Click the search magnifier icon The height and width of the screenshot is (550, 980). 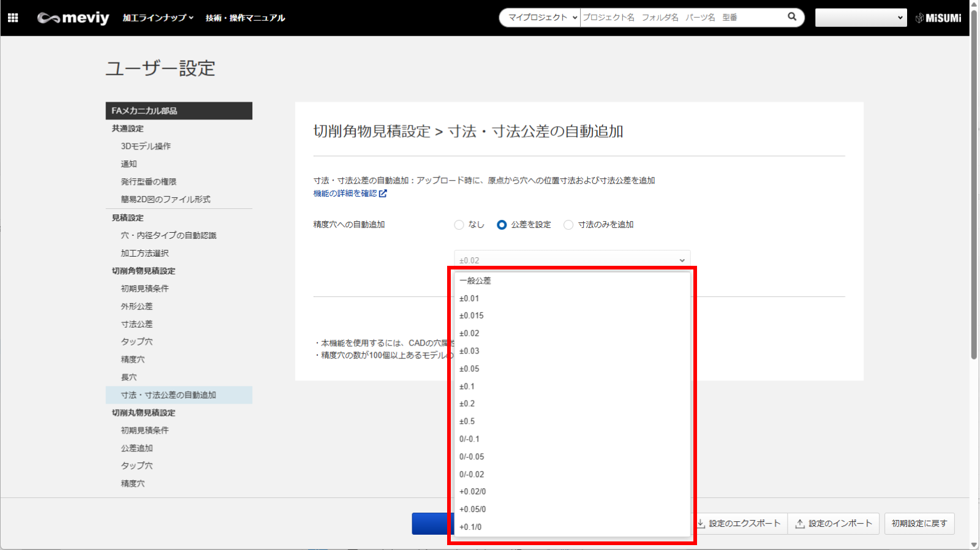coord(791,17)
